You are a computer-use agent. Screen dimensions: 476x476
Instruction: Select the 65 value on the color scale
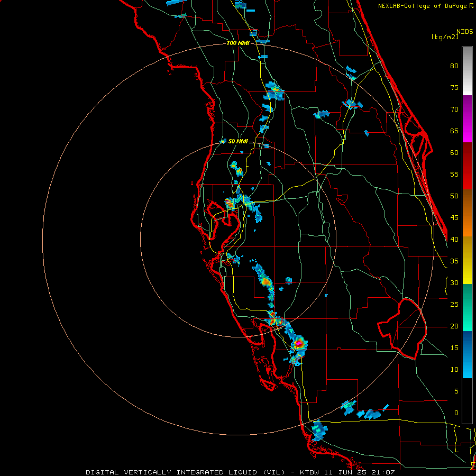point(454,131)
